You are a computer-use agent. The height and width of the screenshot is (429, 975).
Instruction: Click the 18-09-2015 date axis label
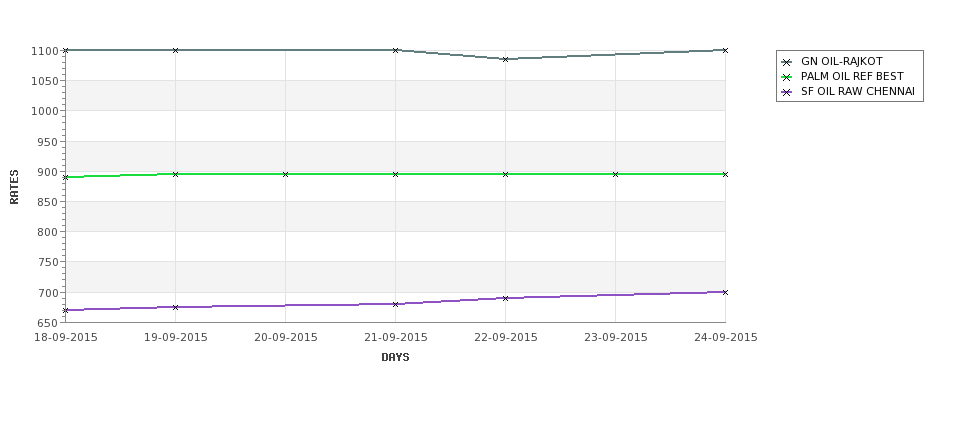point(65,337)
